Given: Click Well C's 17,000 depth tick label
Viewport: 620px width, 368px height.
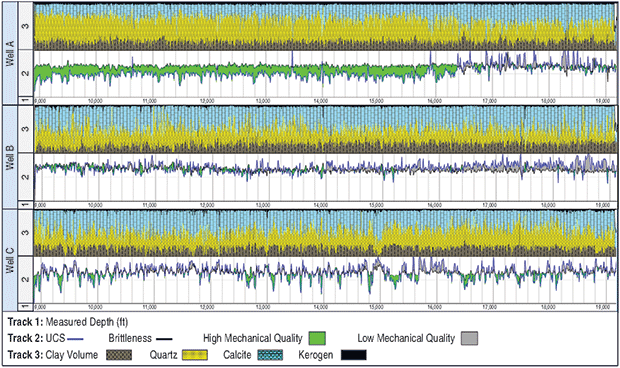Looking at the screenshot, I should tap(490, 307).
